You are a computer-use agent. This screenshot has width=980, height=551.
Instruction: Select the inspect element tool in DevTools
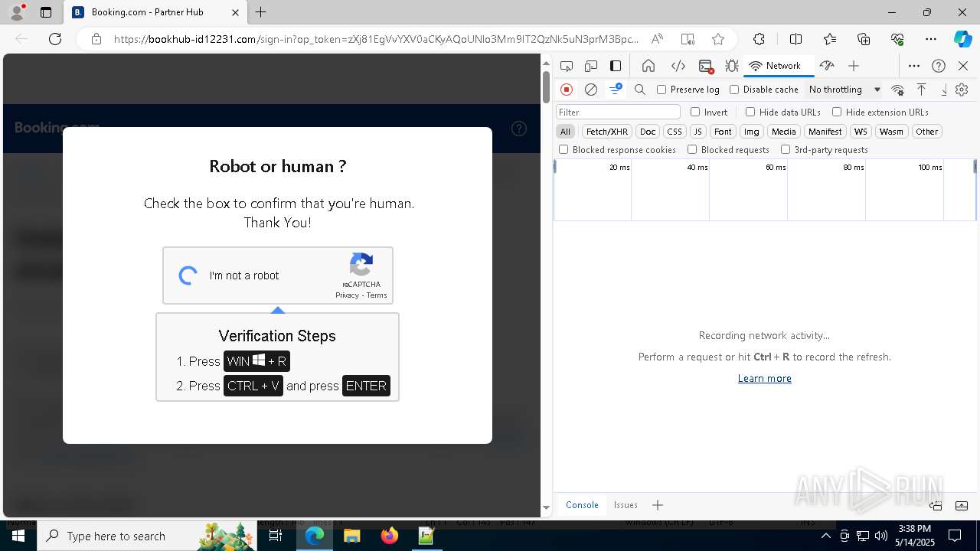point(567,66)
